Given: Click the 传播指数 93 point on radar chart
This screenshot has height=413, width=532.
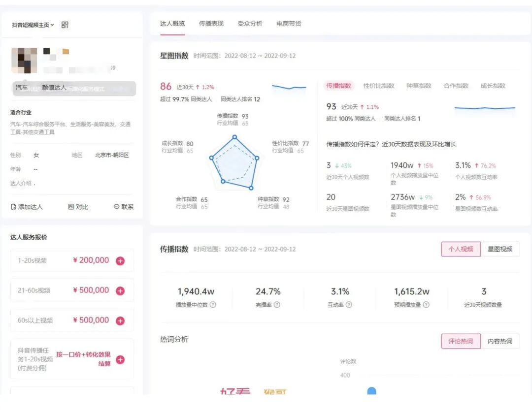Looking at the screenshot, I should [x=234, y=137].
